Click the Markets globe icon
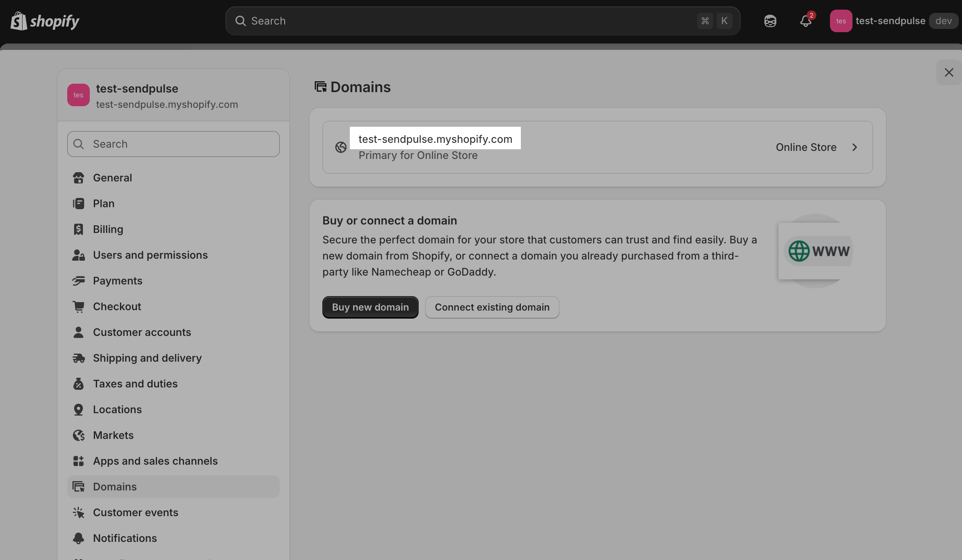Image resolution: width=962 pixels, height=560 pixels. [x=78, y=435]
